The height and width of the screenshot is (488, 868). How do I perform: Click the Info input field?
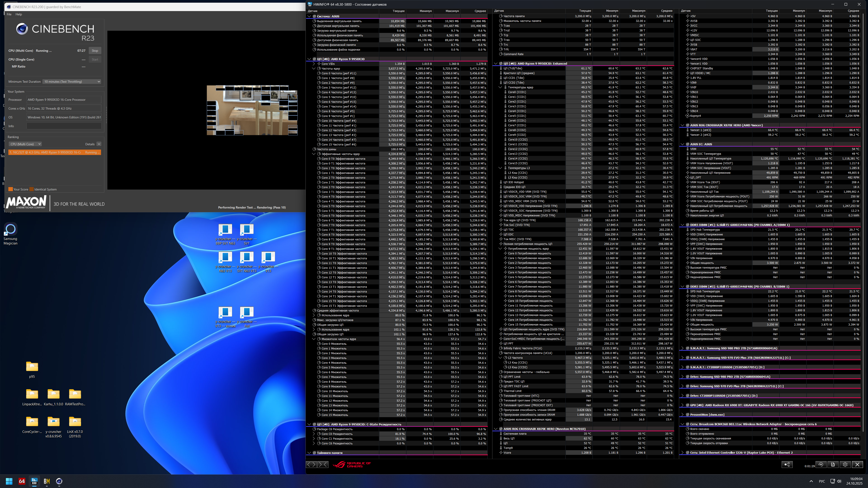click(64, 126)
